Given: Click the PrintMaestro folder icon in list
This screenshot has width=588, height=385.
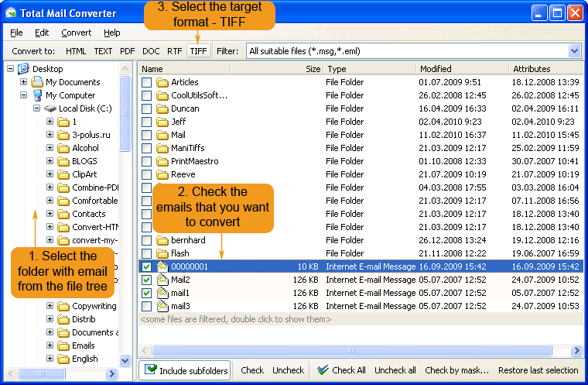Looking at the screenshot, I should tap(162, 161).
